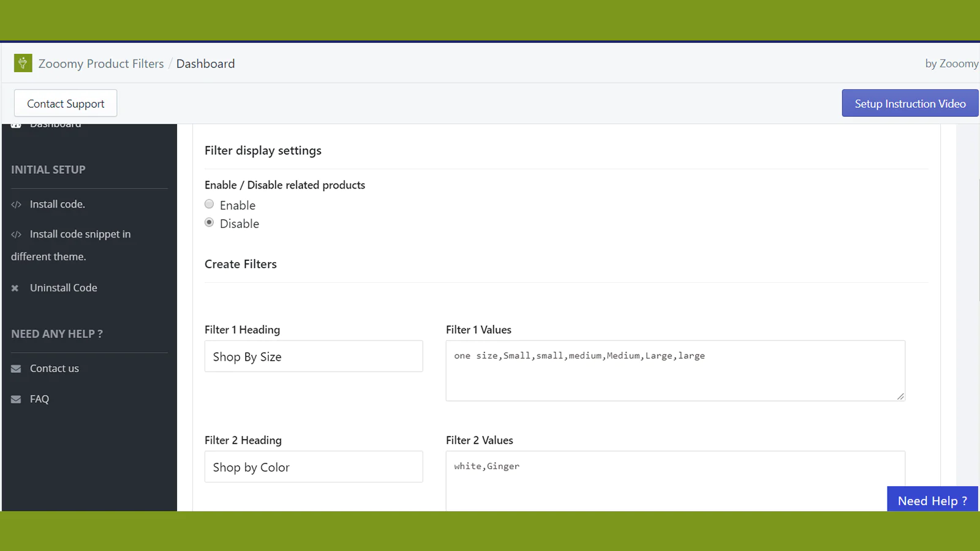Image resolution: width=980 pixels, height=551 pixels.
Task: Click the X icon beside Uninstall Code
Action: click(x=15, y=288)
